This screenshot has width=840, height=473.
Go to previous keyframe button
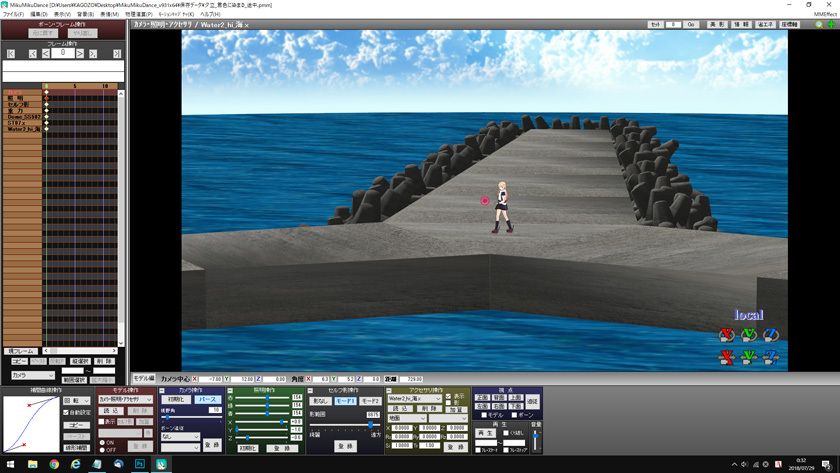tap(32, 54)
